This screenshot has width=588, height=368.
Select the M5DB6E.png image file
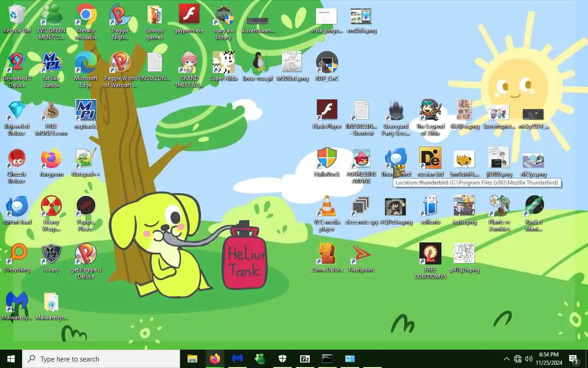(292, 67)
